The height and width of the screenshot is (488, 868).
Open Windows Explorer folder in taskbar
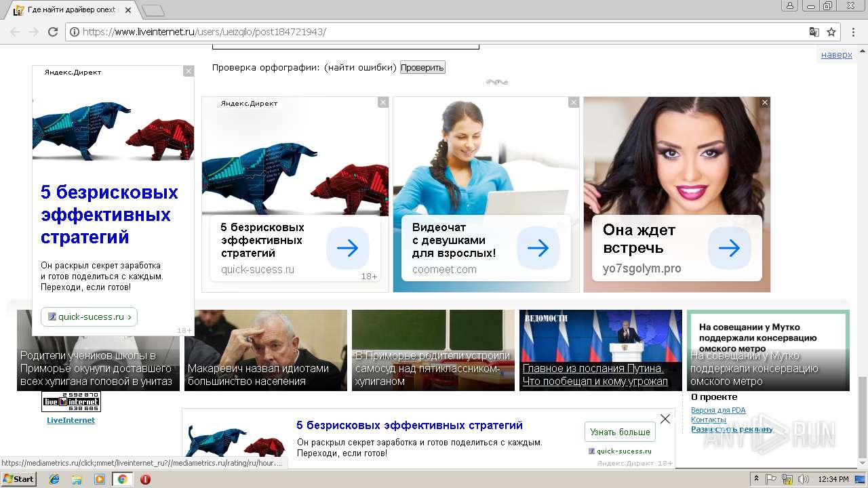77,479
